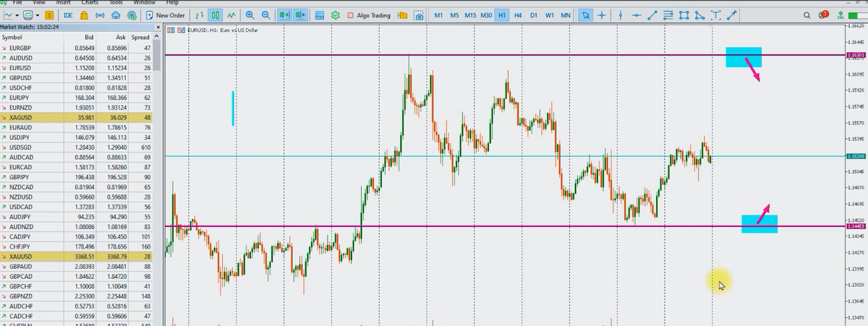Click the green gear objects icon

[336, 15]
